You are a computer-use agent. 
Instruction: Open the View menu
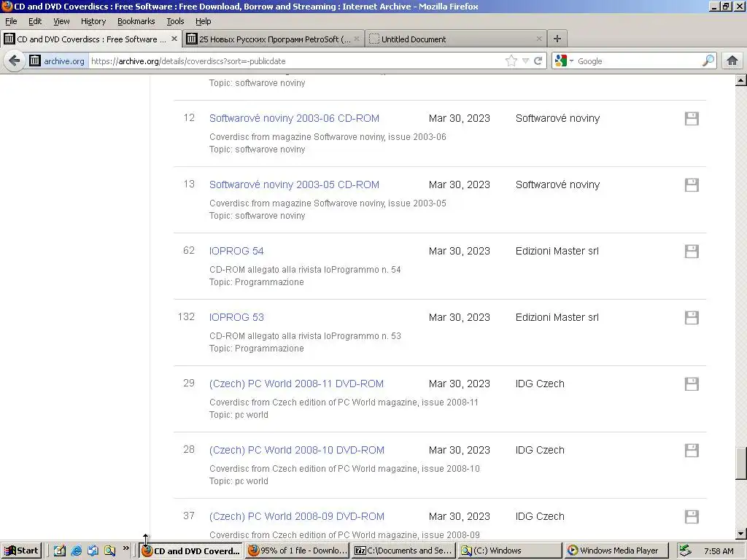pos(61,21)
